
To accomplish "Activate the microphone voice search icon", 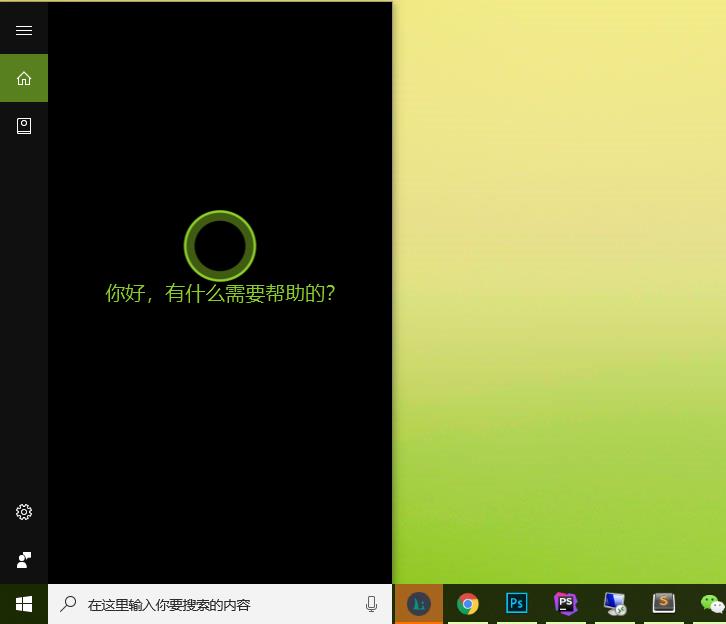I will pos(371,604).
